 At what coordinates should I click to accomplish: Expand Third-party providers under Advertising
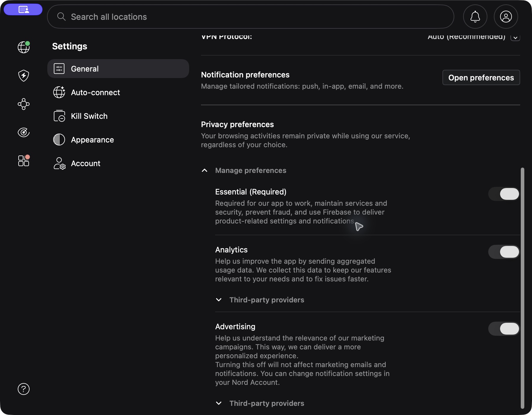219,403
